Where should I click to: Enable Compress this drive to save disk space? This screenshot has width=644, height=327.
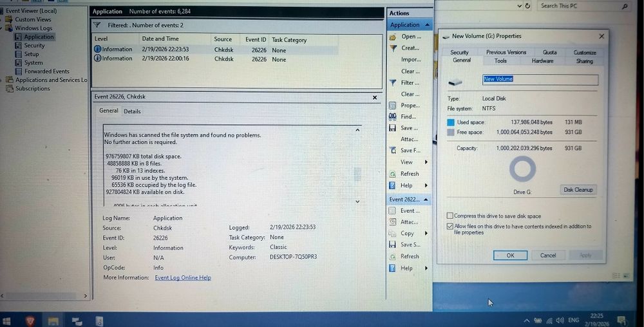coord(450,216)
